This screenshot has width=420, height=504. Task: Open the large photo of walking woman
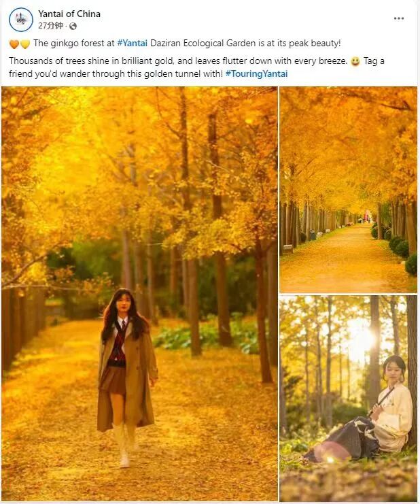pos(139,293)
